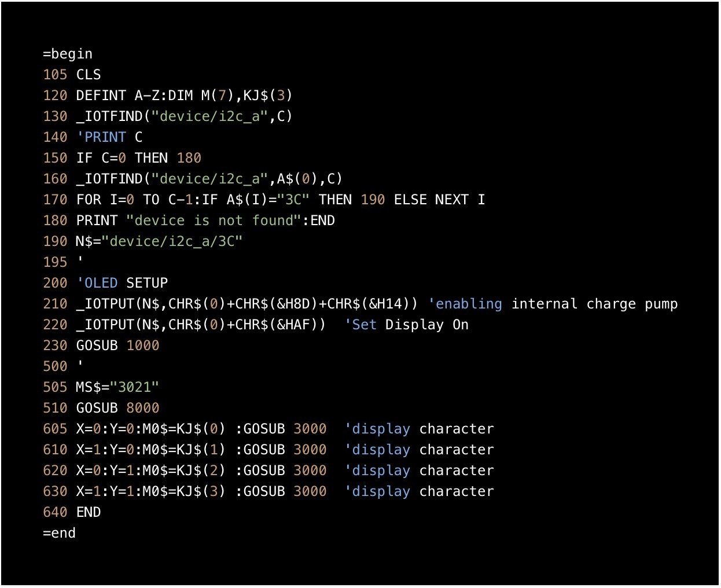
Task: Click line number 150
Action: pyautogui.click(x=55, y=158)
